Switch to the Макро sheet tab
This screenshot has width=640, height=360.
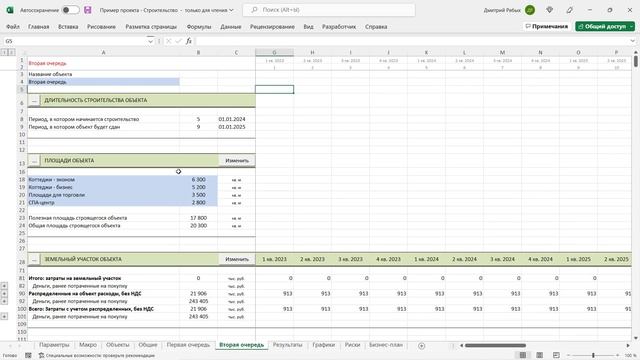pos(88,345)
